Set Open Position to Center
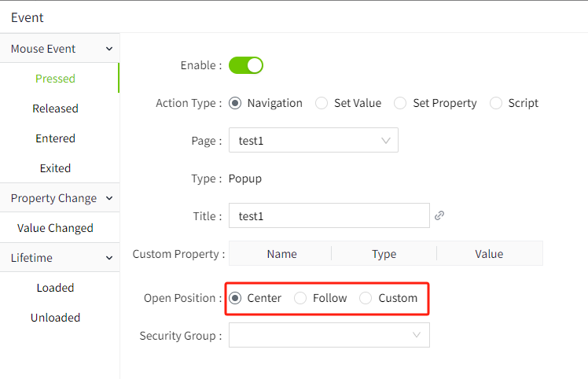This screenshot has height=379, width=588. tap(235, 298)
